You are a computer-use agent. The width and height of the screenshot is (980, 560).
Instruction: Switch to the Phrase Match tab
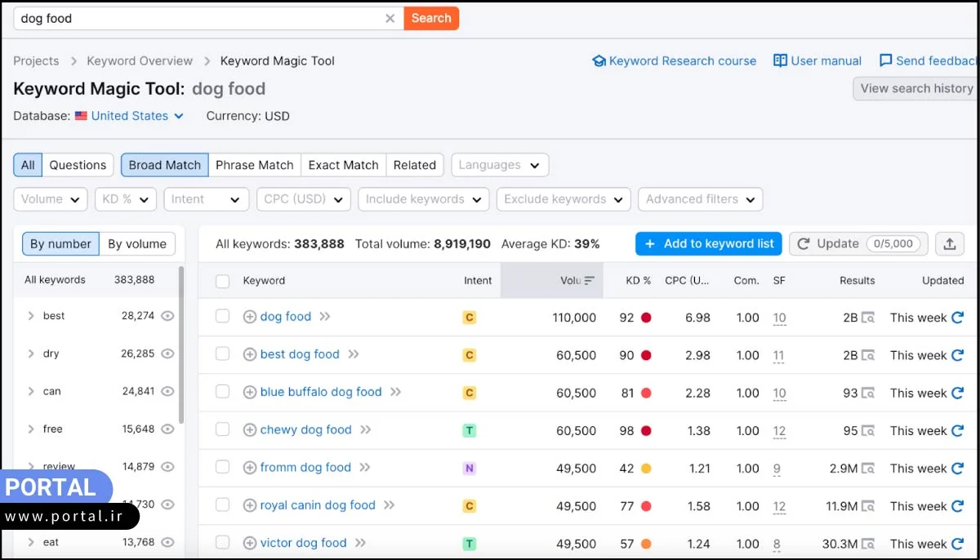254,164
